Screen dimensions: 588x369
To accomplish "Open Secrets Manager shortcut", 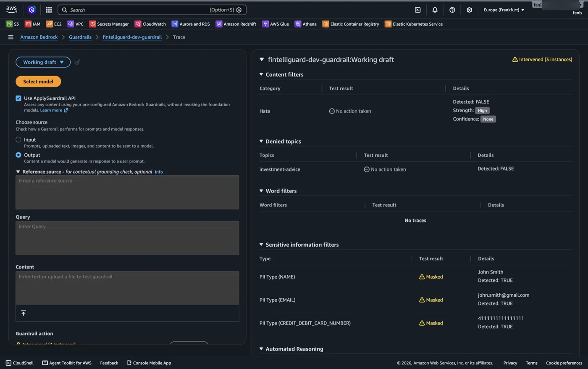I will (x=109, y=24).
